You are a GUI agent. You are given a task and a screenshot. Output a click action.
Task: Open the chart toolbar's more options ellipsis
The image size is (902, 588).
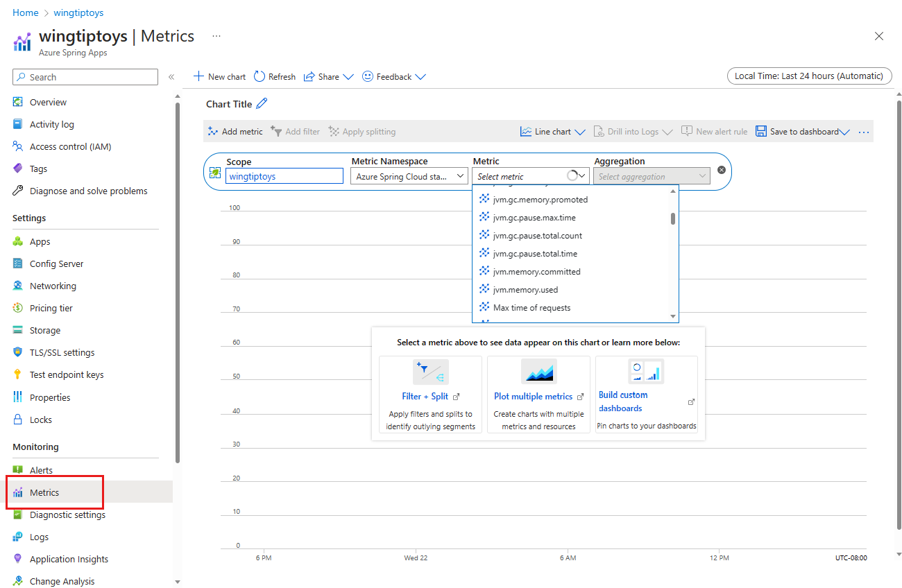864,132
